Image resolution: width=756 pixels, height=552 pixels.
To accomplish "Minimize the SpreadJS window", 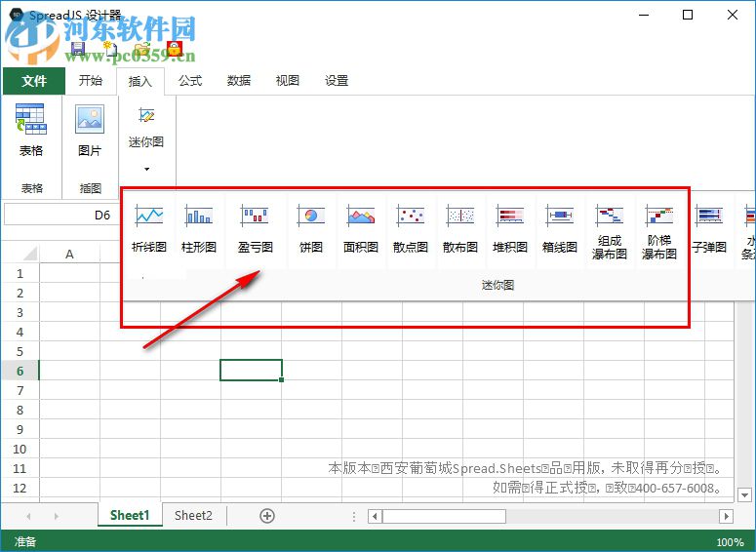I will coord(644,15).
